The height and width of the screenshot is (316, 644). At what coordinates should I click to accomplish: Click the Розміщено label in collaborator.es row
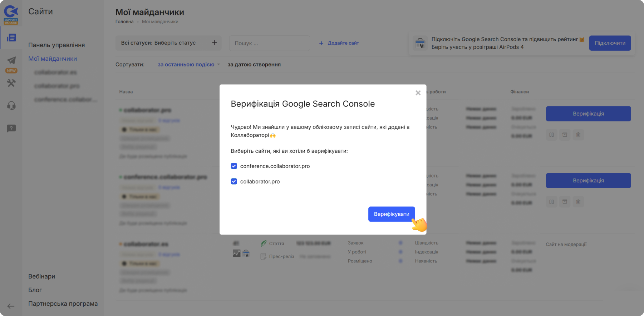pyautogui.click(x=360, y=261)
